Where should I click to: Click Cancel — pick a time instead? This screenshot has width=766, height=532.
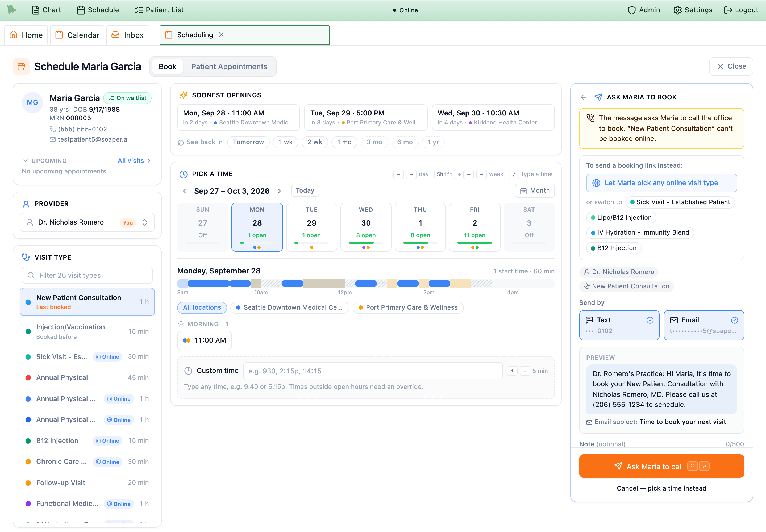pos(661,488)
